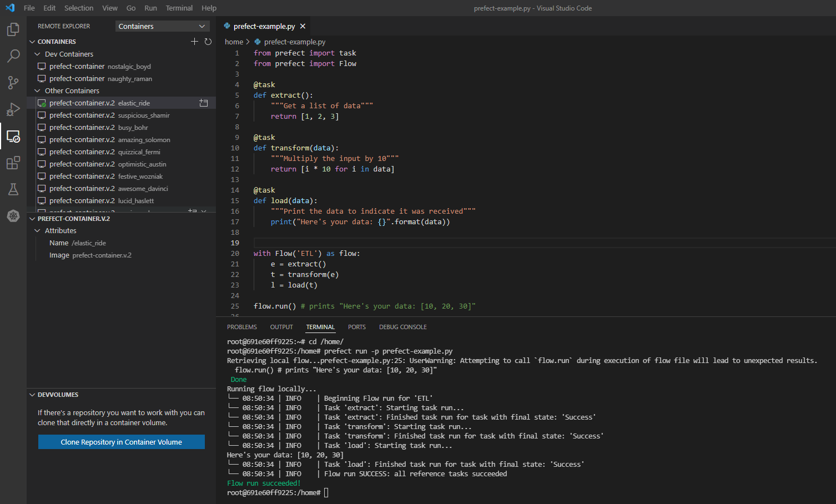The height and width of the screenshot is (504, 836).
Task: Close the prefect-example.py editor tab
Action: pyautogui.click(x=303, y=26)
